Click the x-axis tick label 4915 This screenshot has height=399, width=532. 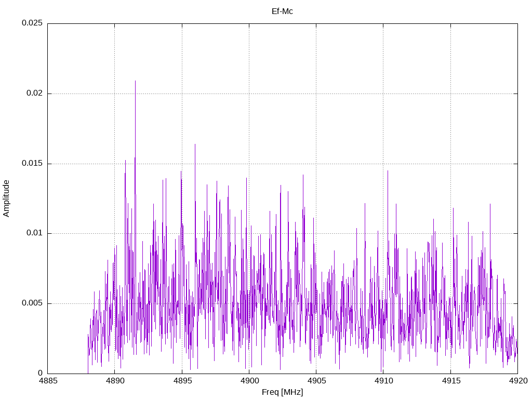451,381
